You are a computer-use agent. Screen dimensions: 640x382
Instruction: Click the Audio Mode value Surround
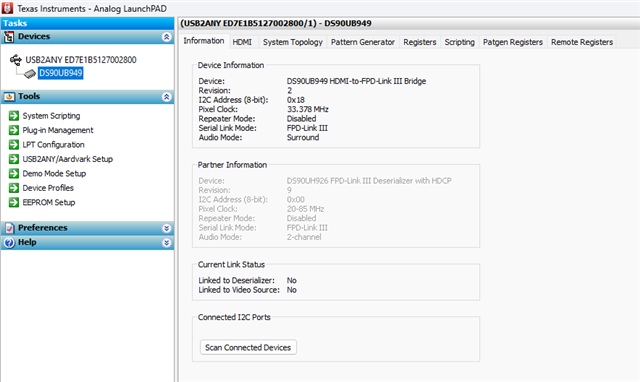coord(303,138)
